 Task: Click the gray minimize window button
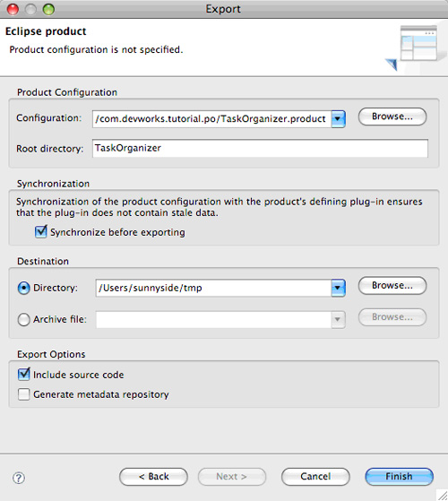click(x=30, y=9)
